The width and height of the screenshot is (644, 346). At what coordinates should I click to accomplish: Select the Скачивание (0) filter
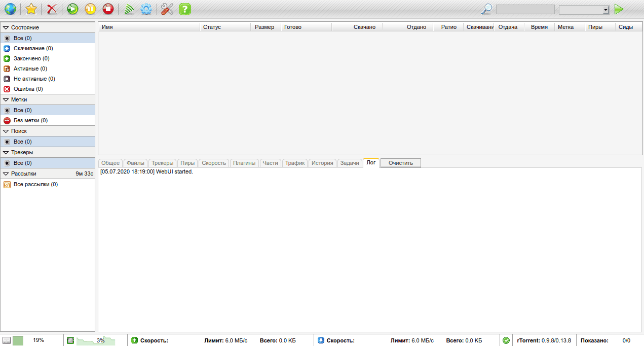(x=48, y=48)
